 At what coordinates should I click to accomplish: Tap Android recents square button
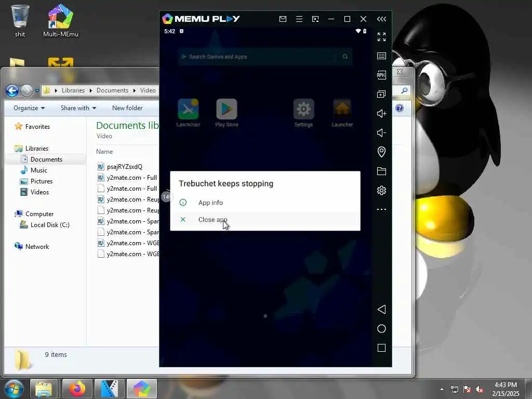381,348
